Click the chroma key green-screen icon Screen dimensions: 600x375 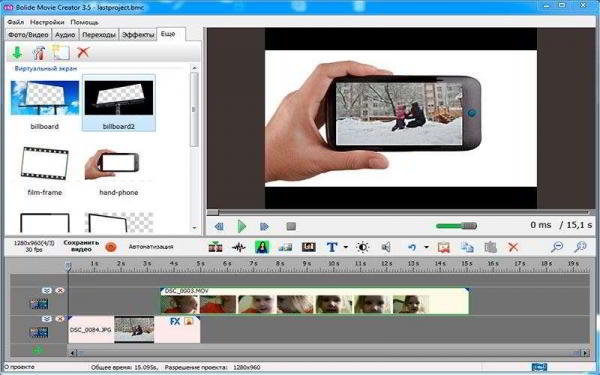[x=262, y=247]
